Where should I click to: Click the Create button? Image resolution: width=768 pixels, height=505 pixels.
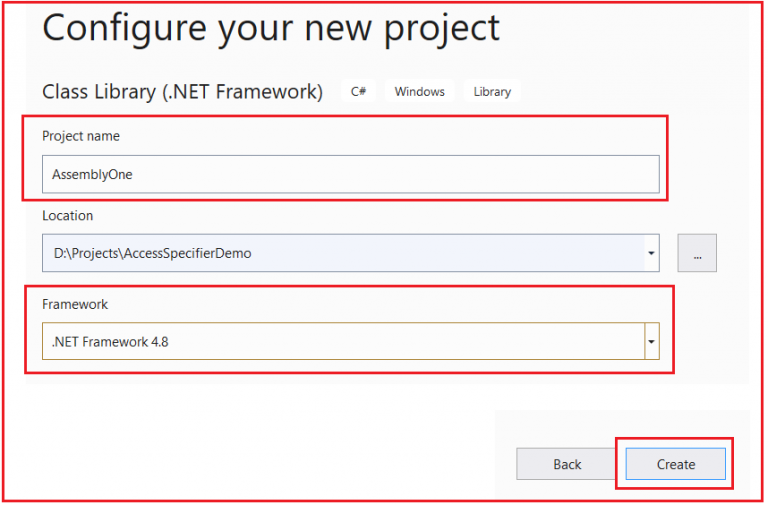point(675,464)
